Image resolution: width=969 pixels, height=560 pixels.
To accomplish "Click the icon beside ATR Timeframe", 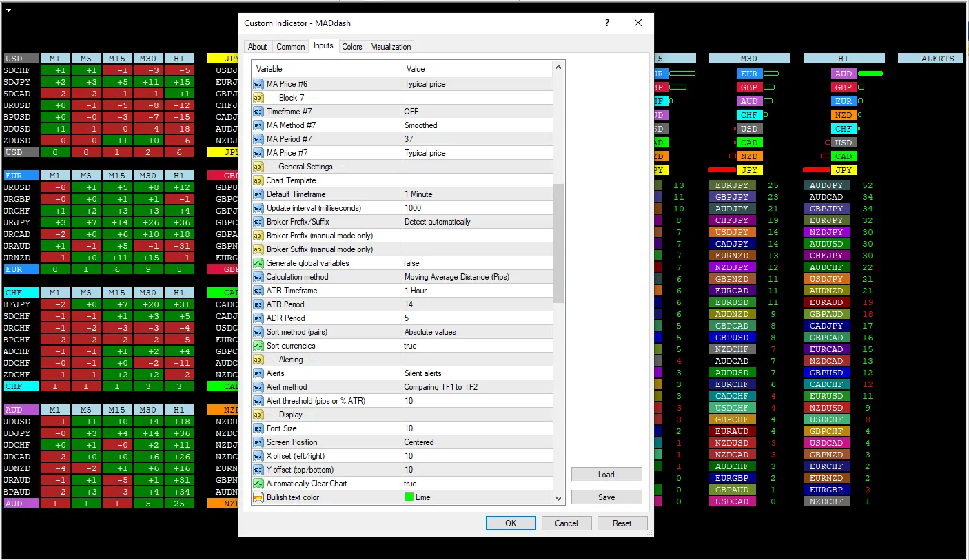I will pyautogui.click(x=258, y=291).
